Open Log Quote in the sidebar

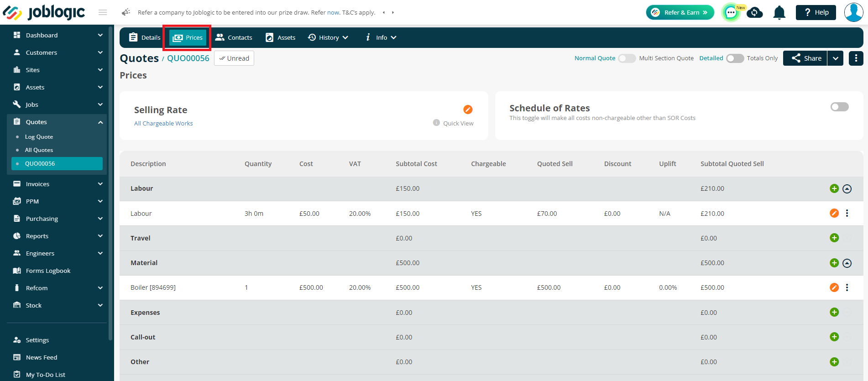coord(39,137)
